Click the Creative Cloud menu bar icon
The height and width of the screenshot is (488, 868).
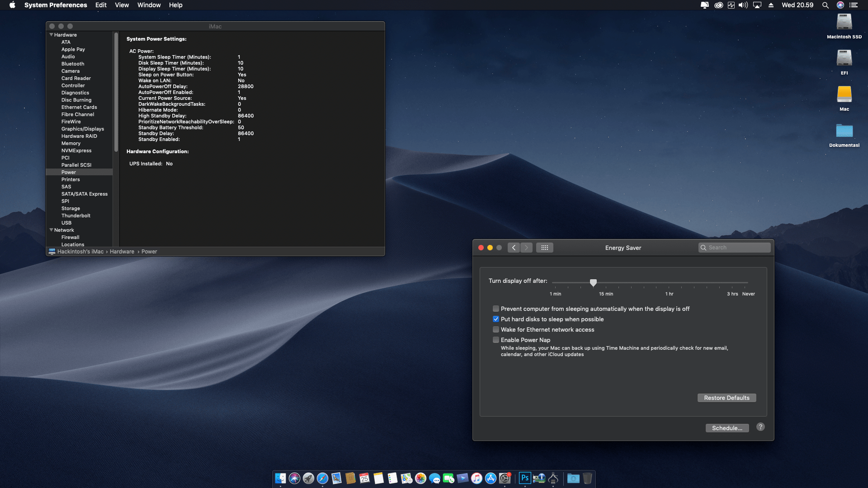pos(718,5)
